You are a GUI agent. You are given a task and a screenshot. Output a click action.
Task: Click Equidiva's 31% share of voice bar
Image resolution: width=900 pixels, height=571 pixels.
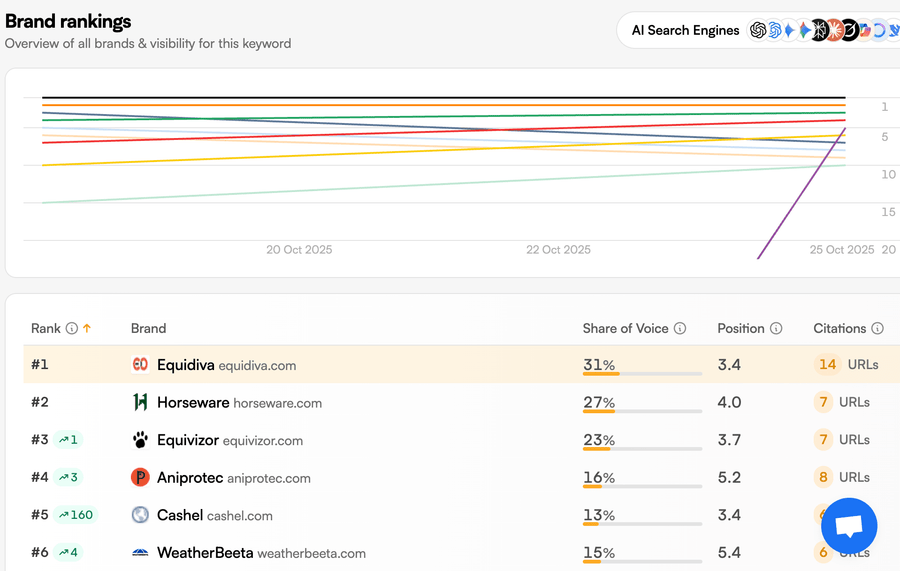pyautogui.click(x=642, y=374)
